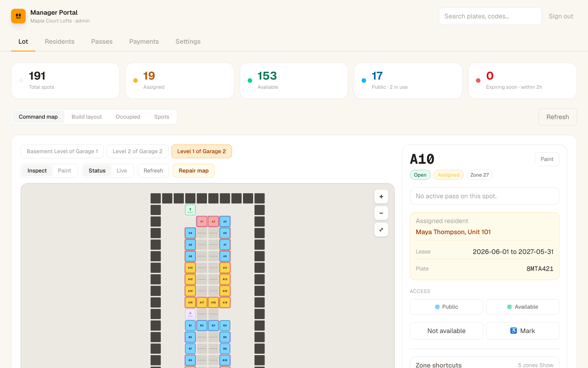This screenshot has height=368, width=588.
Task: Select parking spot B8 on map
Action: (225, 348)
